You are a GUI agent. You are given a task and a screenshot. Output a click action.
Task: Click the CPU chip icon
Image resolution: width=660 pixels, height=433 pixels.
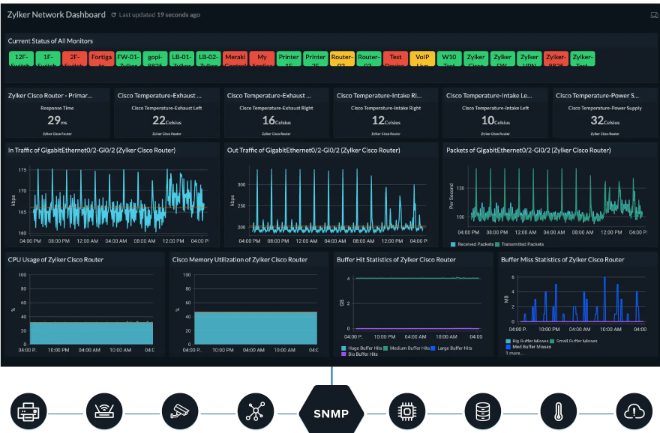click(404, 411)
